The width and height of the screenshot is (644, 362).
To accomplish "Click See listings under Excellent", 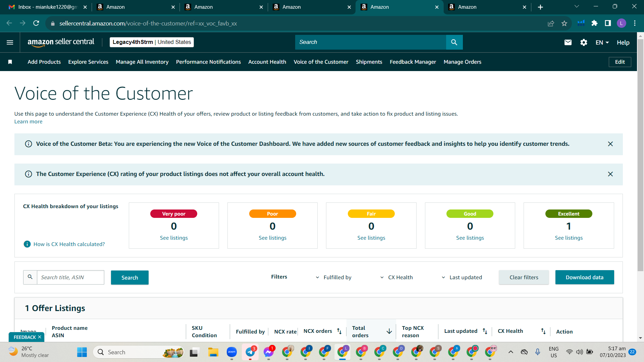I will coord(569,238).
